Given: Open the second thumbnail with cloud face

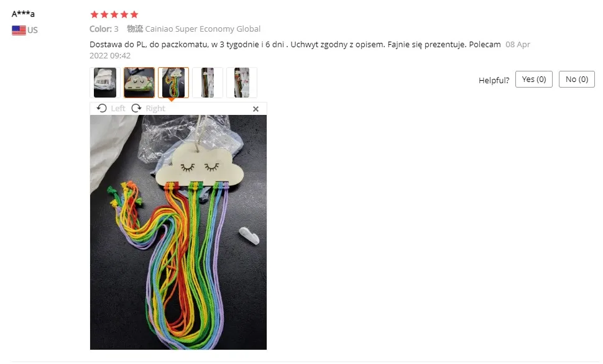Looking at the screenshot, I should 139,83.
